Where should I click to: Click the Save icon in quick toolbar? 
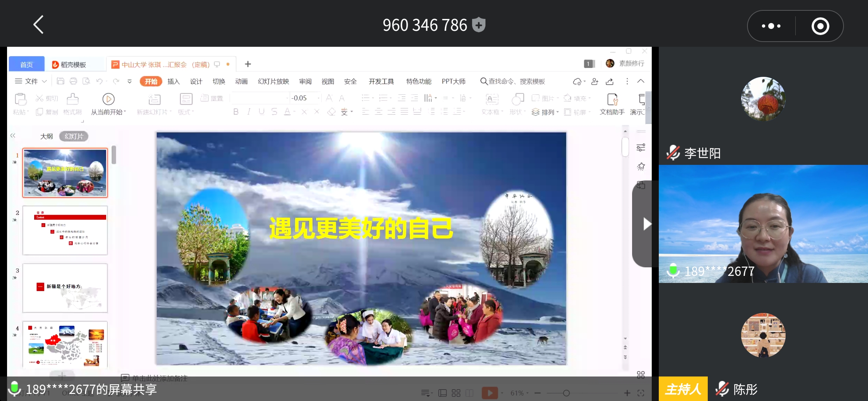tap(60, 81)
